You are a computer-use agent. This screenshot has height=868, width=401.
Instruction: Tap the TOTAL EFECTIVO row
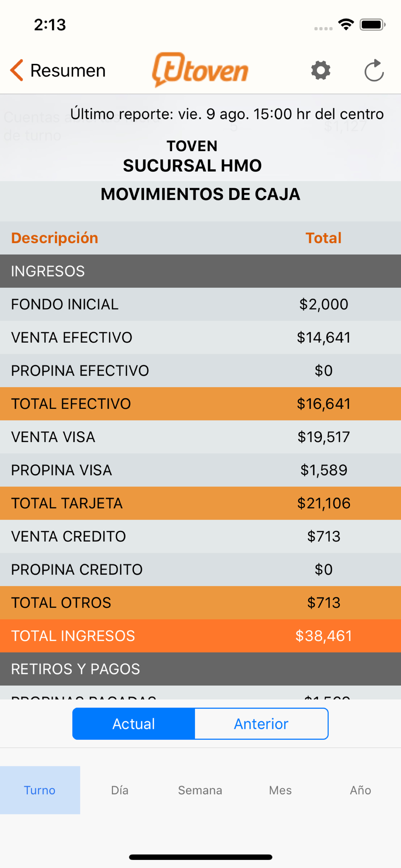[x=200, y=404]
